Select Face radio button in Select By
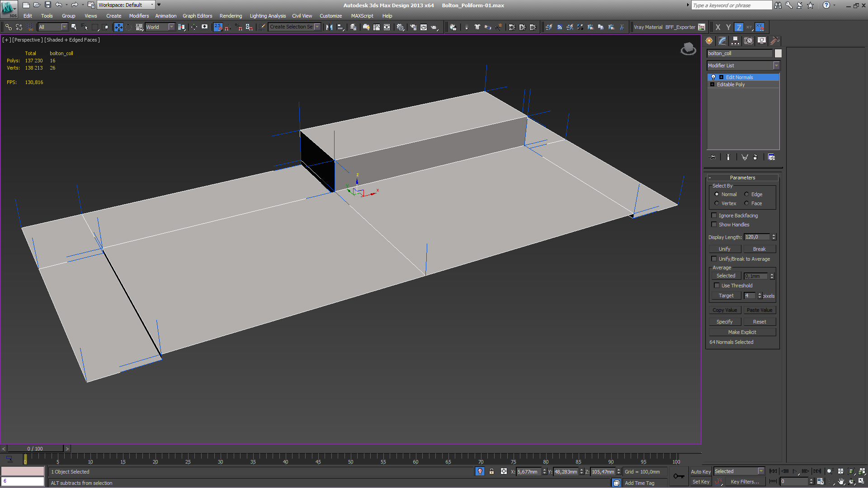Screen dimensions: 868x488 (x=746, y=203)
